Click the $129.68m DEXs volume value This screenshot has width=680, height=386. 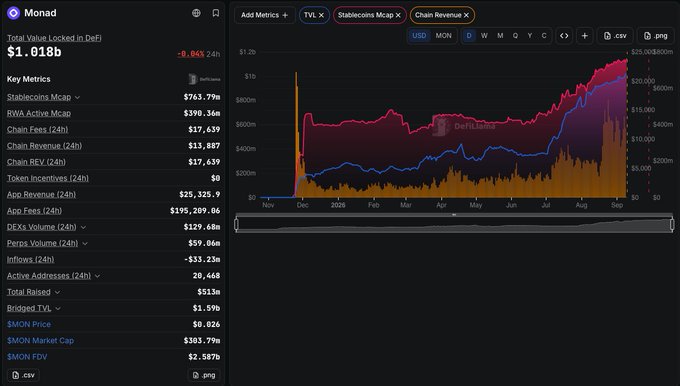(x=202, y=227)
